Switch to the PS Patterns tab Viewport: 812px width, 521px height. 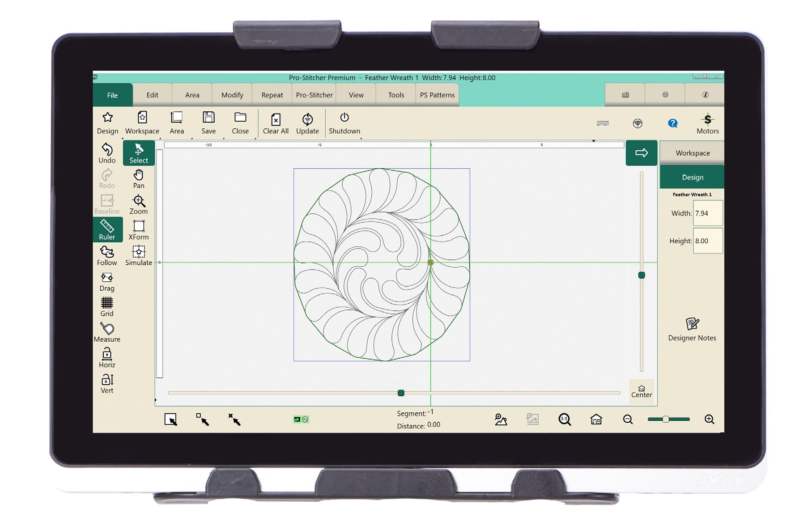(x=438, y=95)
